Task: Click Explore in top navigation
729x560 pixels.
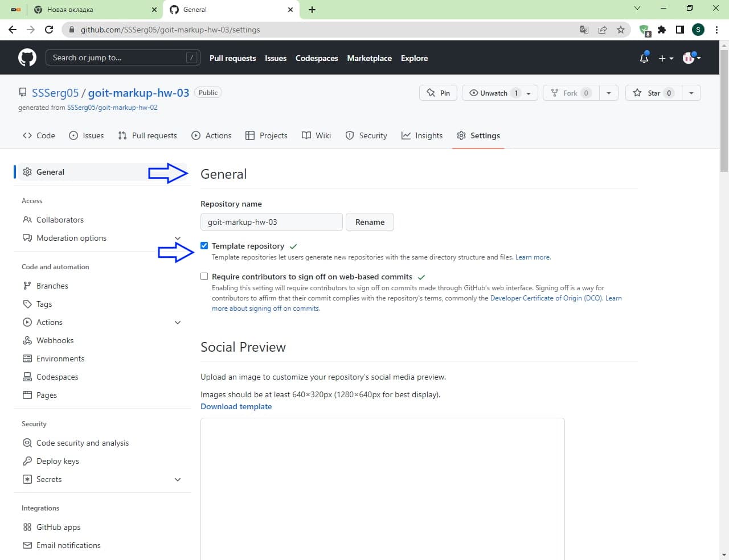Action: coord(414,58)
